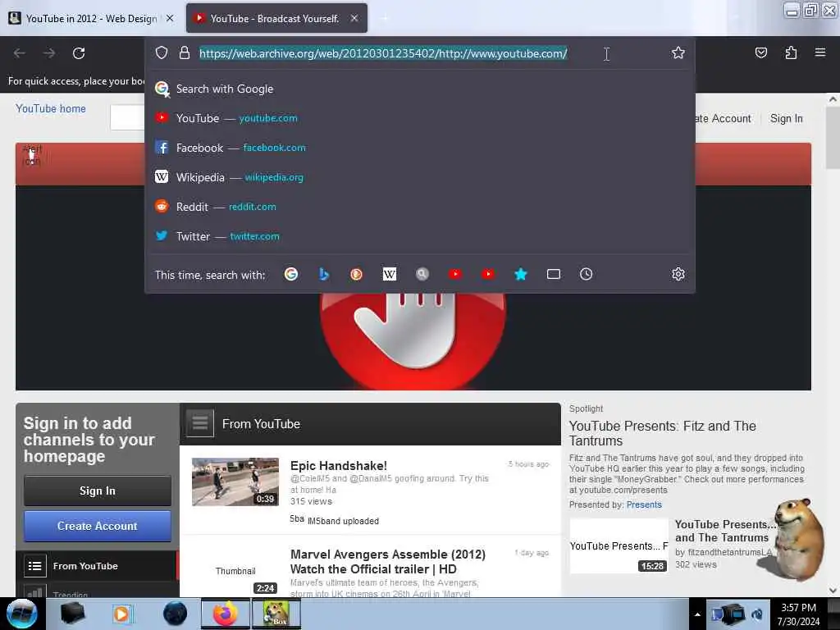
Task: Search this time with DuckDuckGo icon
Action: point(356,274)
